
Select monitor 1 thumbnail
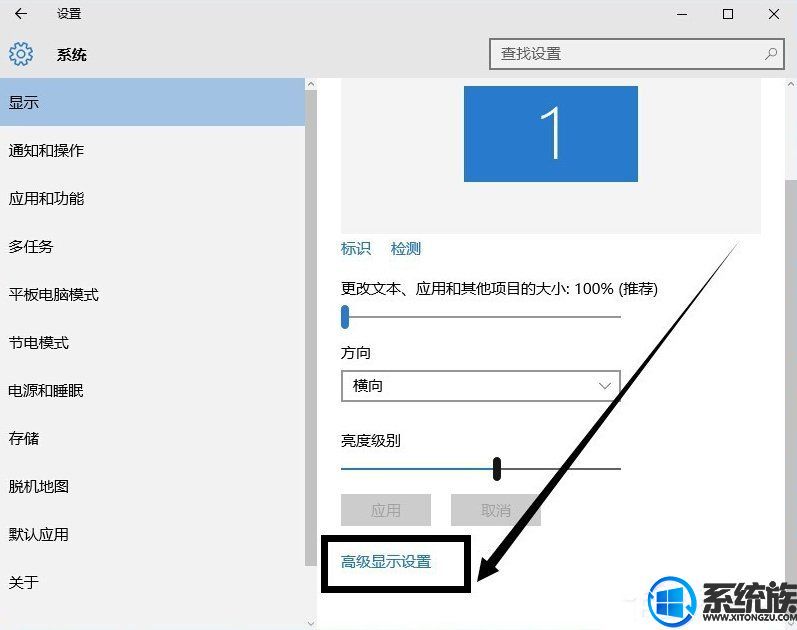(550, 134)
